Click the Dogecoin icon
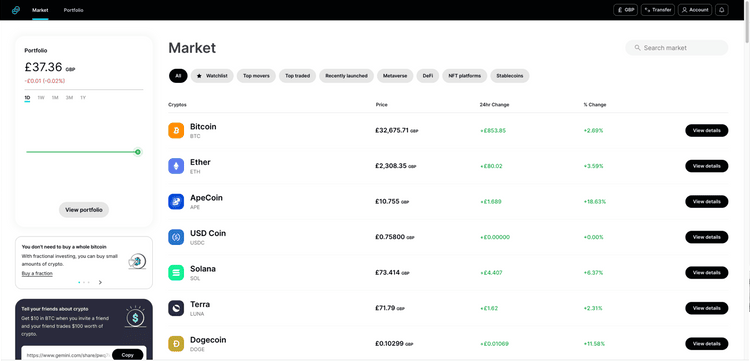Screen dimensions: 750x361 (x=176, y=344)
